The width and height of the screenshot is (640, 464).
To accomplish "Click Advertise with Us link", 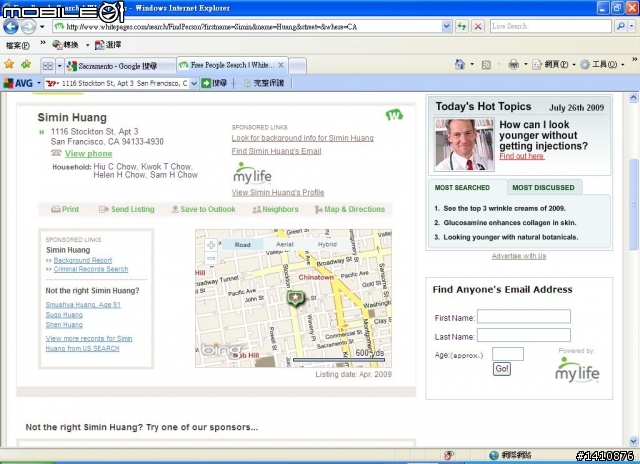I will tap(519, 256).
